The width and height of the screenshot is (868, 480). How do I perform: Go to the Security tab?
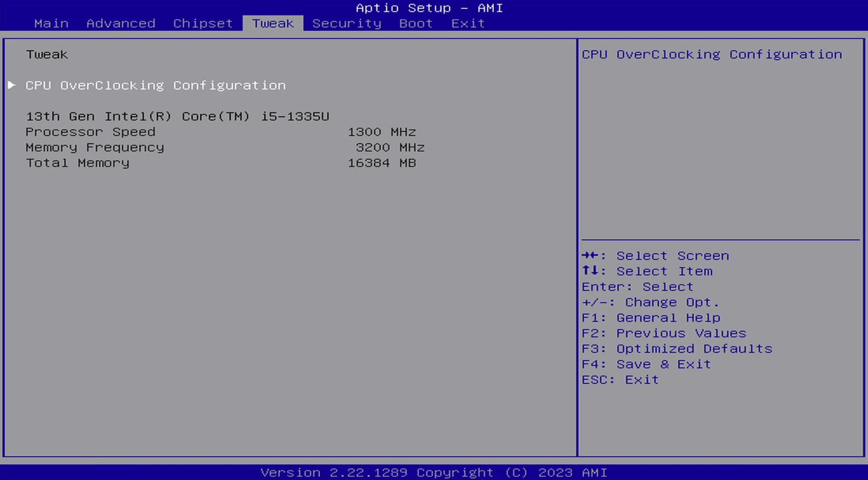click(x=347, y=24)
